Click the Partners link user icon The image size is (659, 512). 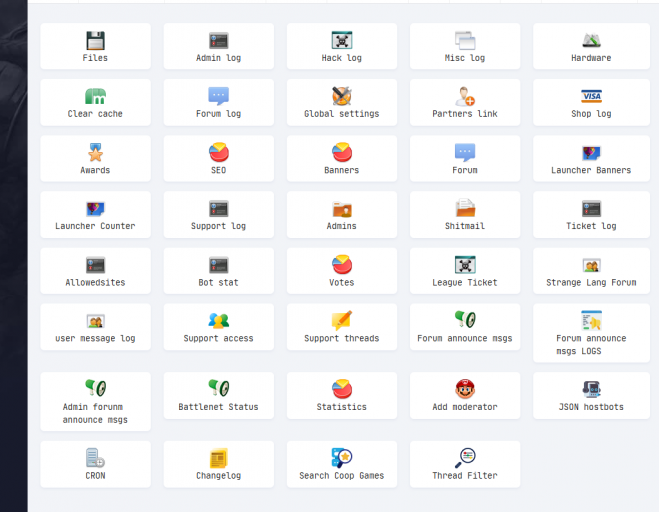tap(465, 96)
